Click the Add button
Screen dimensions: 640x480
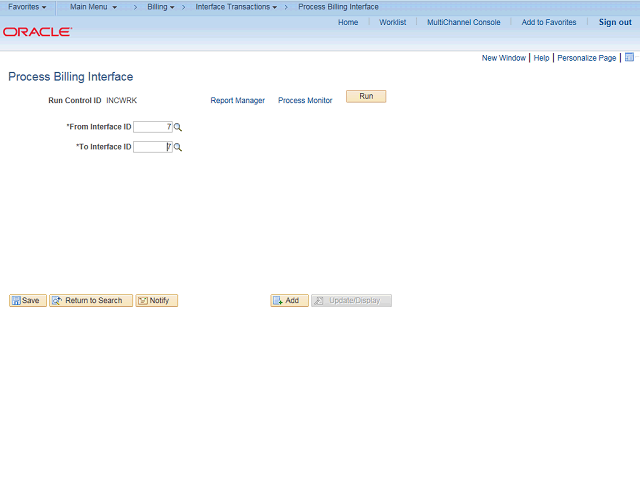click(289, 300)
